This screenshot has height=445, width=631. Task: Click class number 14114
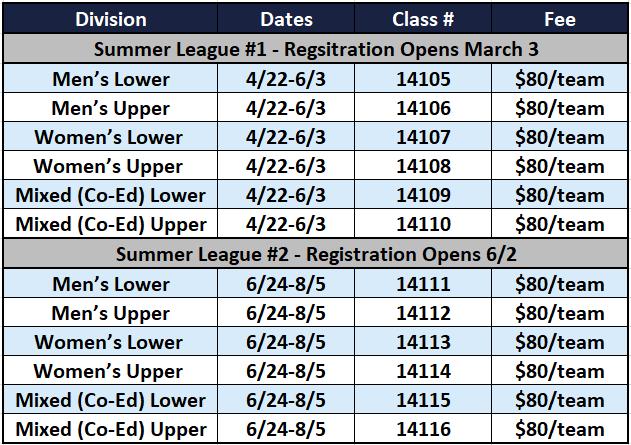(x=423, y=371)
